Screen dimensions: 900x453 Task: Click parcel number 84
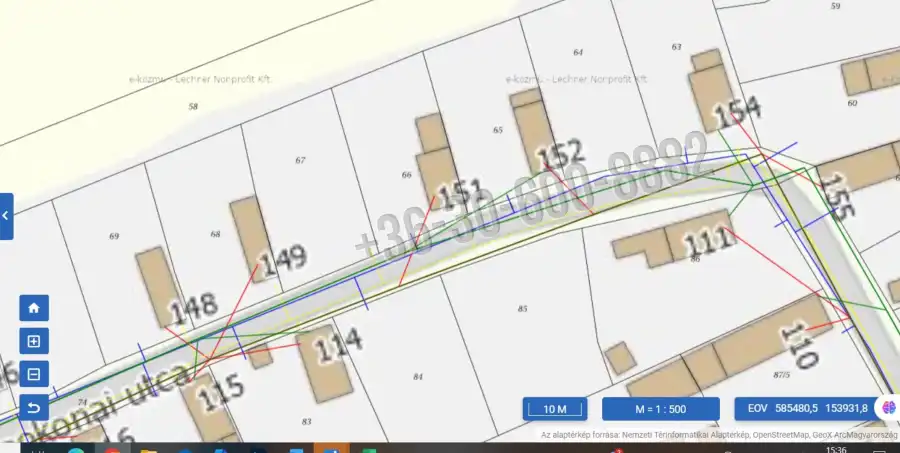click(418, 376)
